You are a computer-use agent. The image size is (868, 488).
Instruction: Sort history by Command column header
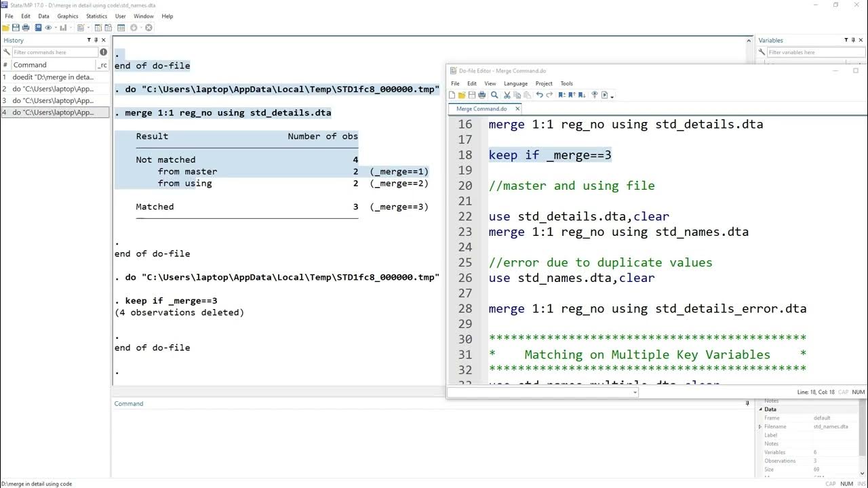pos(53,65)
